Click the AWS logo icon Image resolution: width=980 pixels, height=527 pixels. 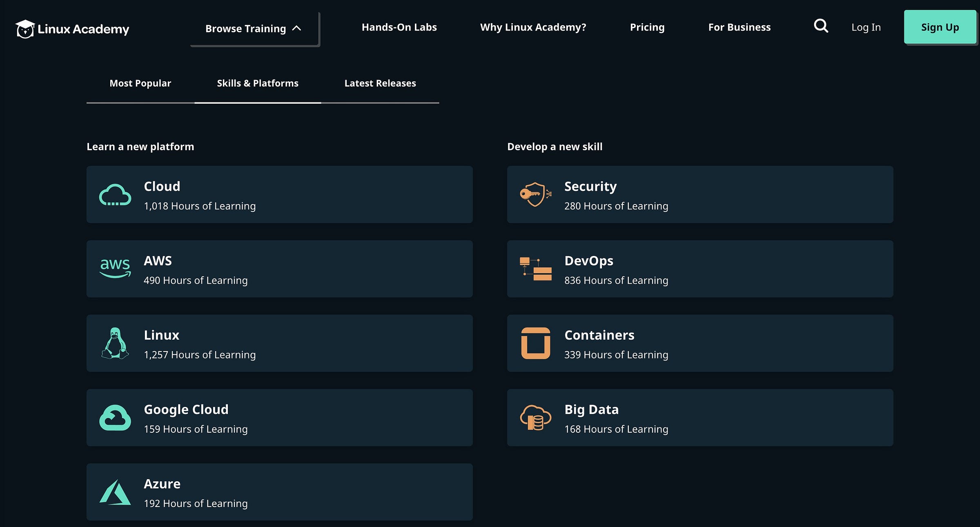tap(115, 269)
